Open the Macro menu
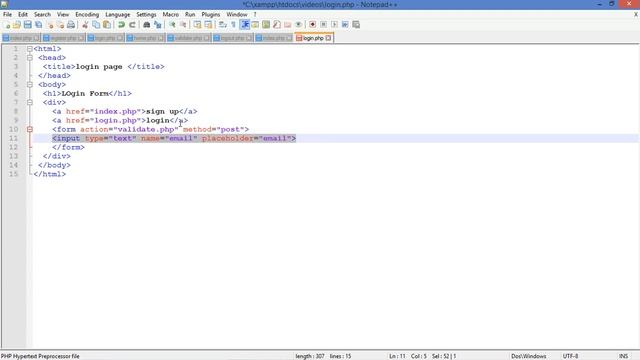 pos(171,14)
